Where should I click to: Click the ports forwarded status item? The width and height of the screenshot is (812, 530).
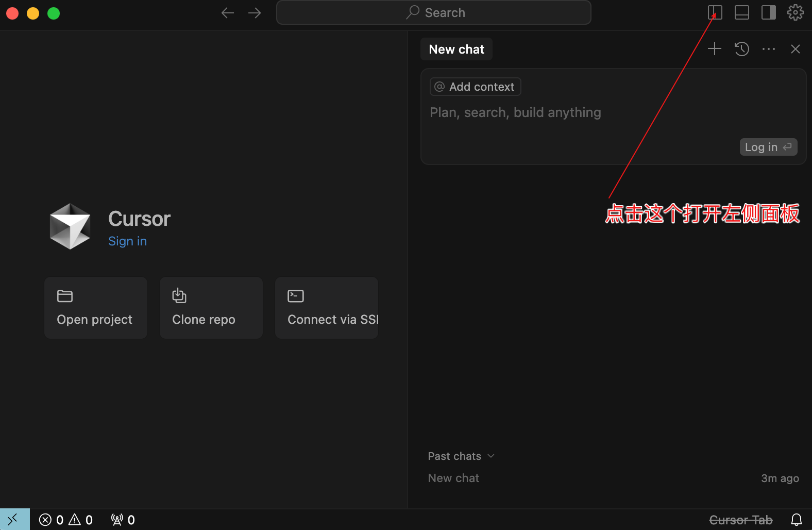click(x=123, y=520)
